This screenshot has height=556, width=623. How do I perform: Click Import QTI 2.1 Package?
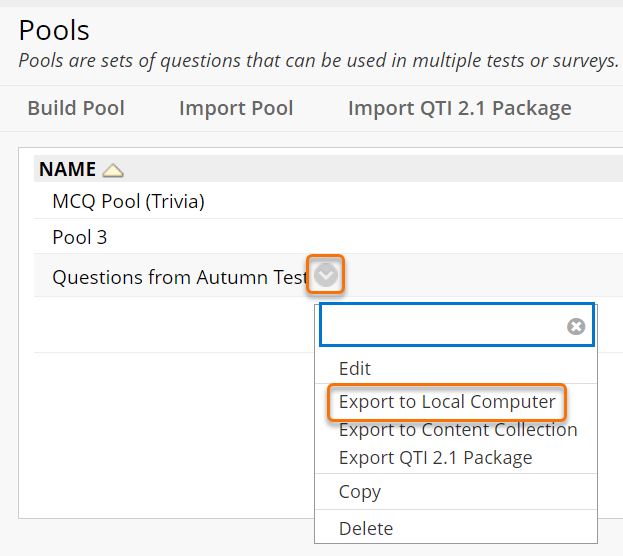(459, 108)
